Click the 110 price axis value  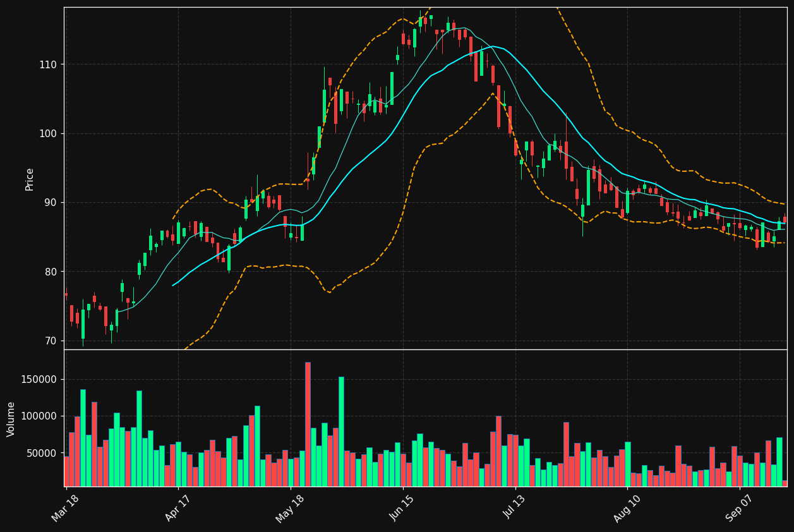pos(47,64)
